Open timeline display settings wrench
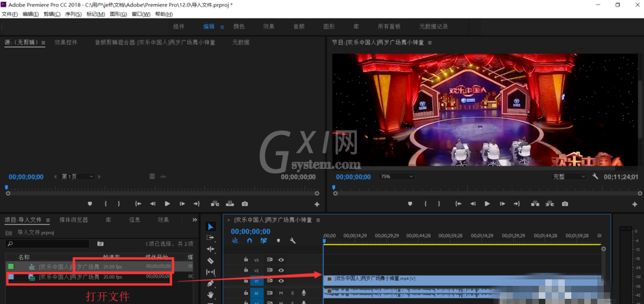 tap(293, 241)
